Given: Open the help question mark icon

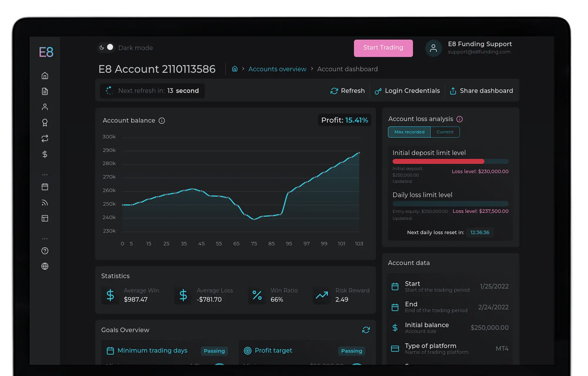Looking at the screenshot, I should [45, 251].
